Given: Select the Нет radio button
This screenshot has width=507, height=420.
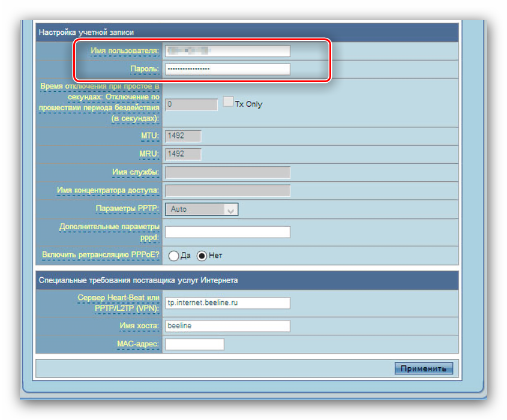Looking at the screenshot, I should (202, 256).
